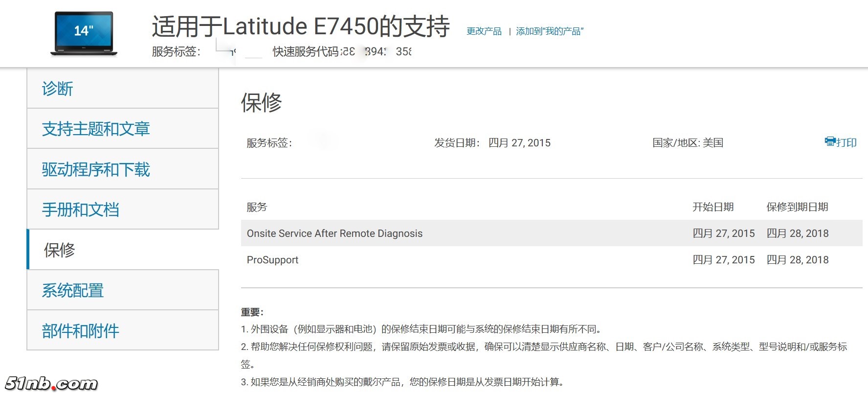Image resolution: width=868 pixels, height=395 pixels.
Task: Click the 开始日期 column header
Action: 713,207
